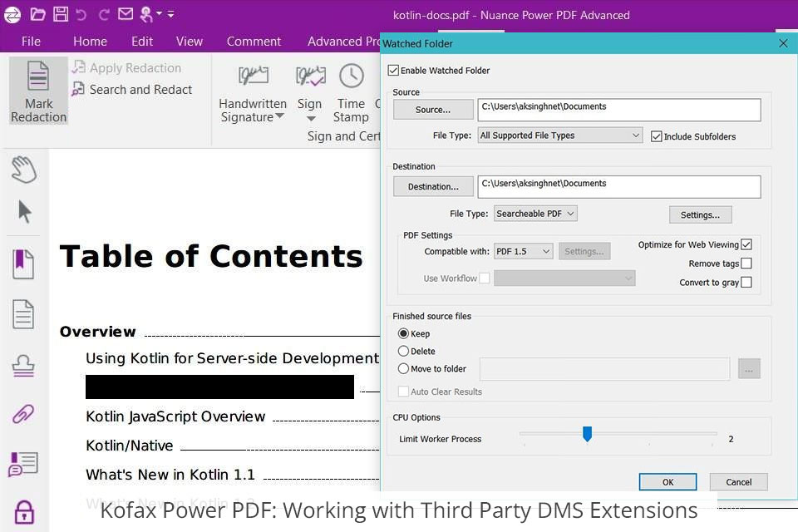The image size is (798, 532).
Task: Open destination Settings... button
Action: pyautogui.click(x=700, y=214)
